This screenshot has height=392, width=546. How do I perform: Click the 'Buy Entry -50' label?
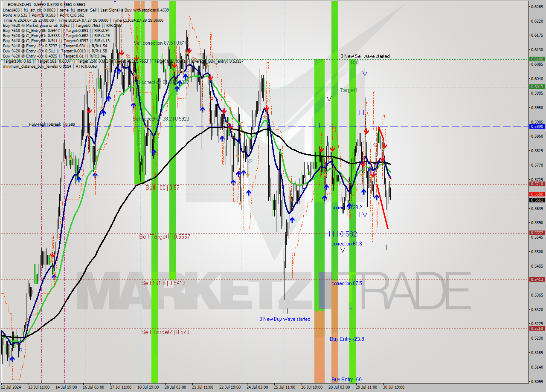click(x=346, y=380)
